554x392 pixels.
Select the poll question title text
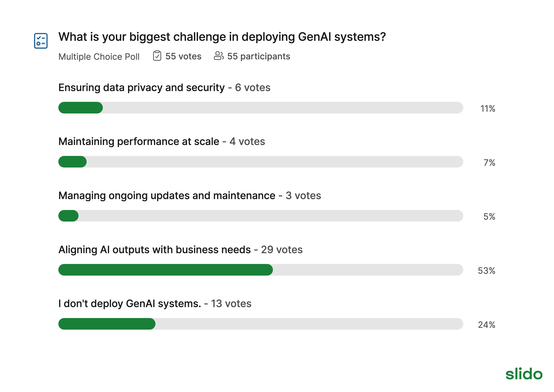[x=222, y=37]
